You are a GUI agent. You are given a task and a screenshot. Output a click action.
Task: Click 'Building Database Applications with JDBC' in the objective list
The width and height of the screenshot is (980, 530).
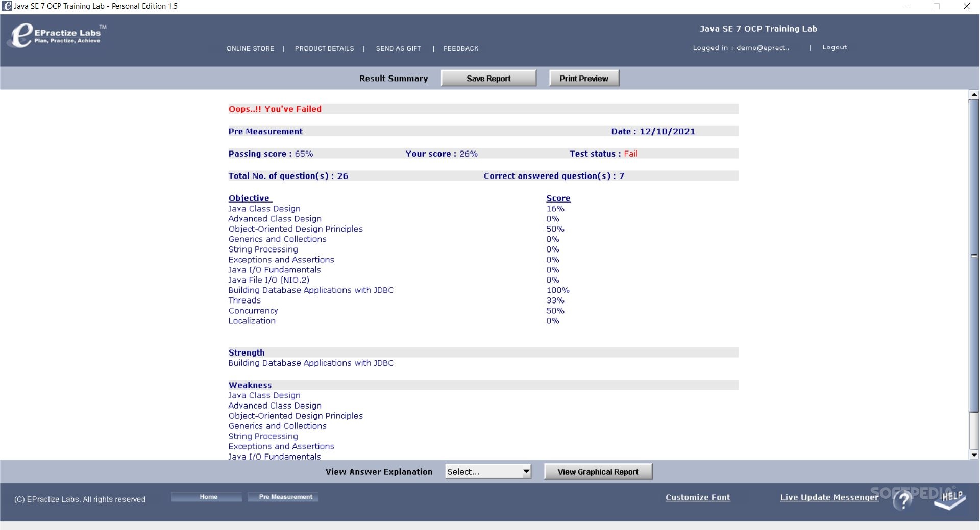click(x=311, y=290)
